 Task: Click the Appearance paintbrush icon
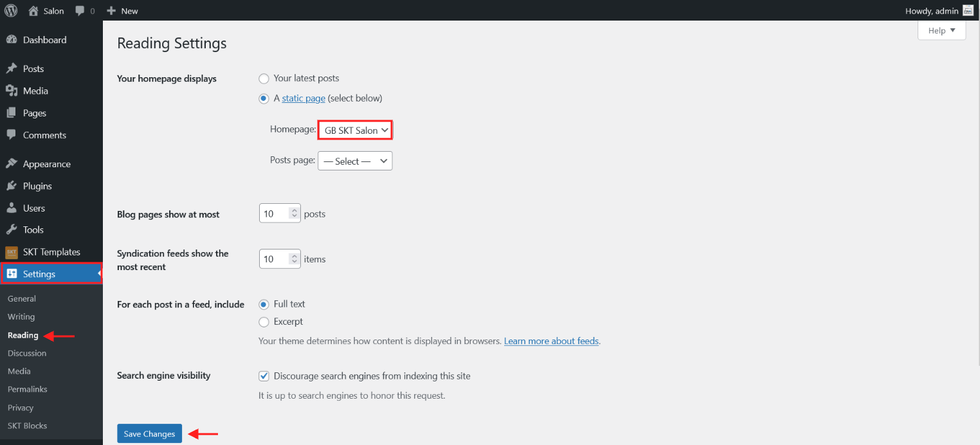point(12,164)
